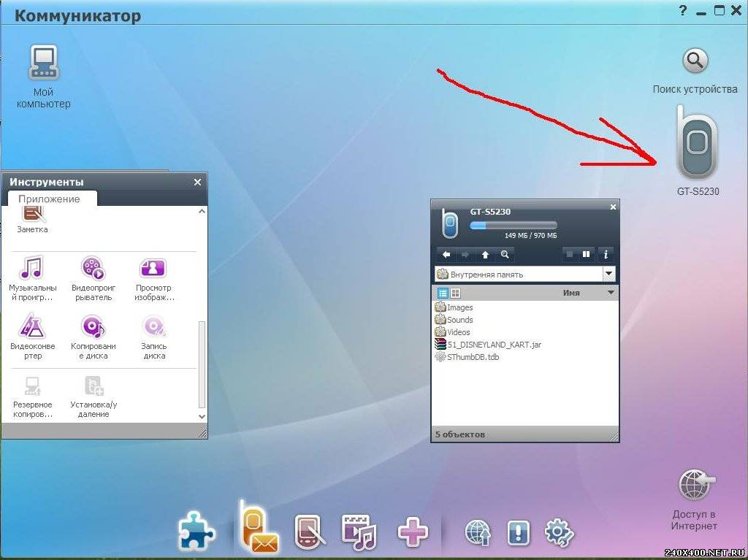This screenshot has width=748, height=560.
Task: Open Backup (Резервное копиров) icon
Action: pos(32,386)
